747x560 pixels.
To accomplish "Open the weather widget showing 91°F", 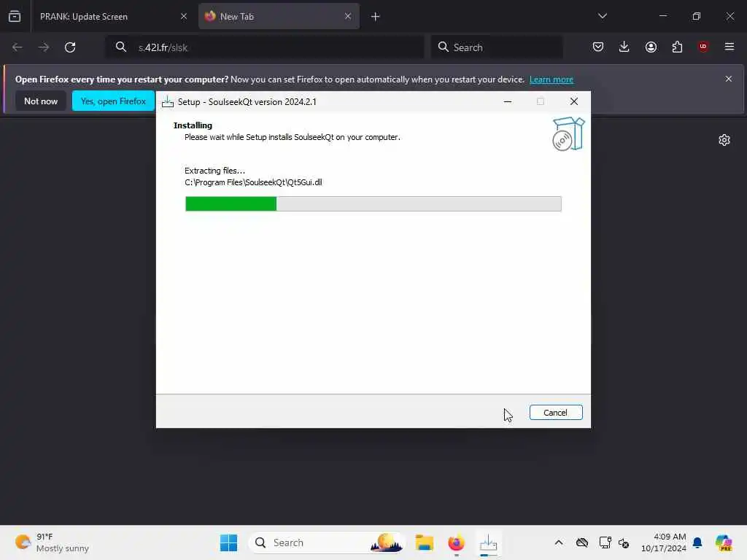I will pyautogui.click(x=52, y=542).
